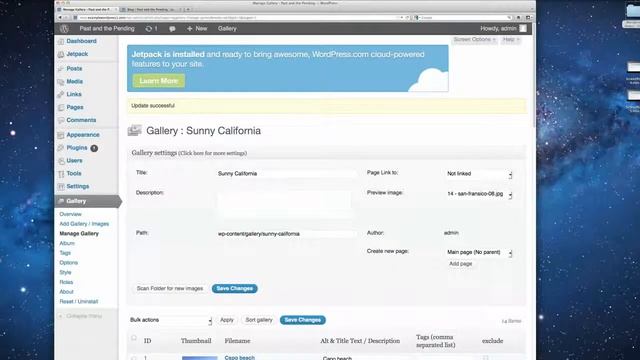
Task: Open the + New menu in admin bar
Action: click(x=197, y=29)
